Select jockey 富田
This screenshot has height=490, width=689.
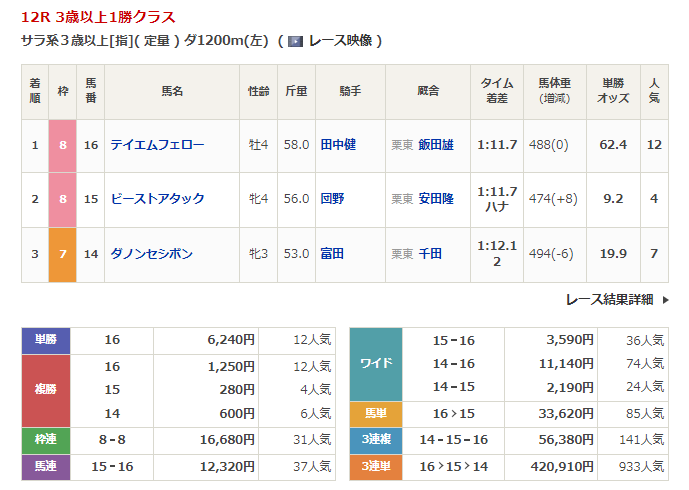331,254
